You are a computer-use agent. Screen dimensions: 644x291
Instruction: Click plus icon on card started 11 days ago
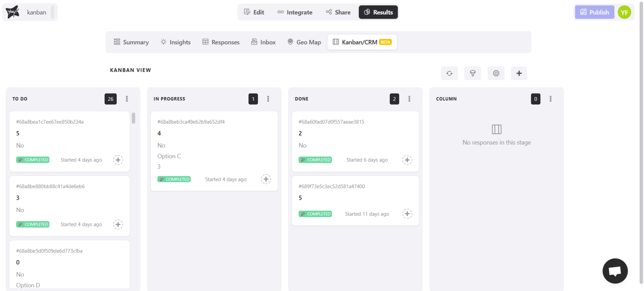pyautogui.click(x=407, y=214)
